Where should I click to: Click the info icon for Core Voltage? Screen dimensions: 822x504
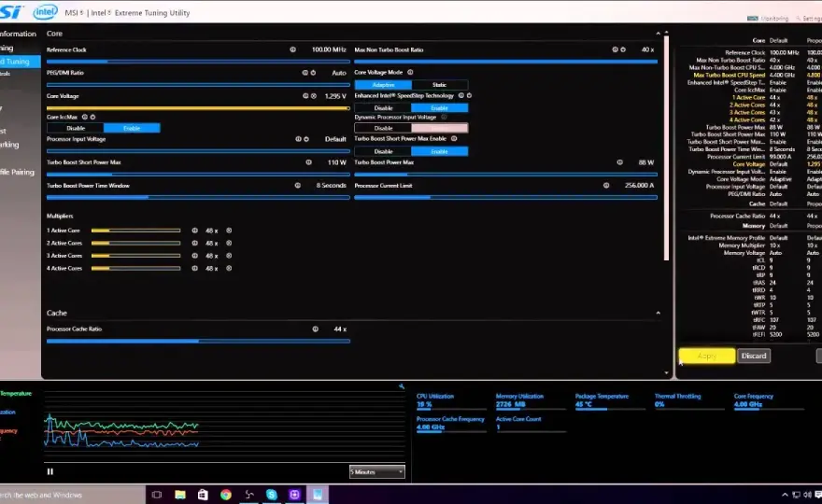pyautogui.click(x=305, y=96)
